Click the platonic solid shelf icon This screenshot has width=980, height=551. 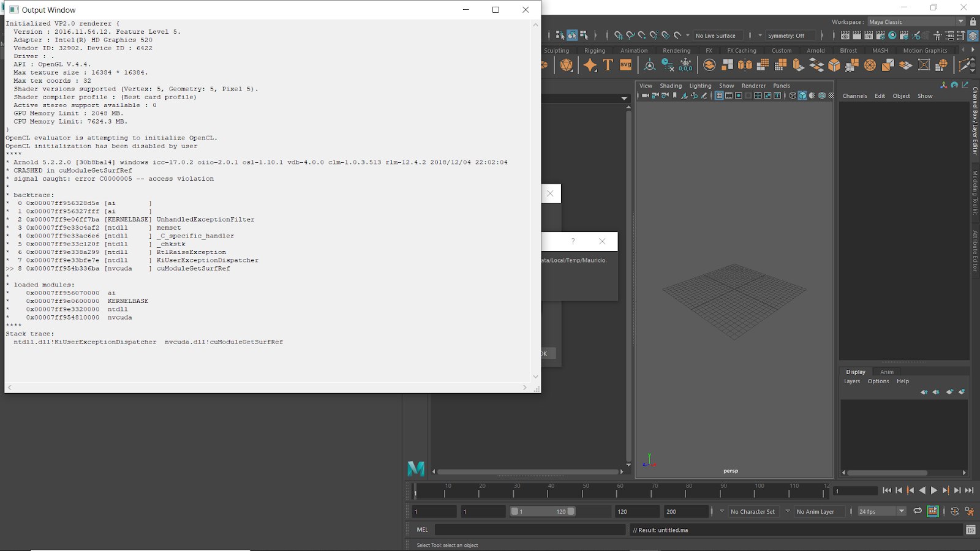(x=567, y=64)
